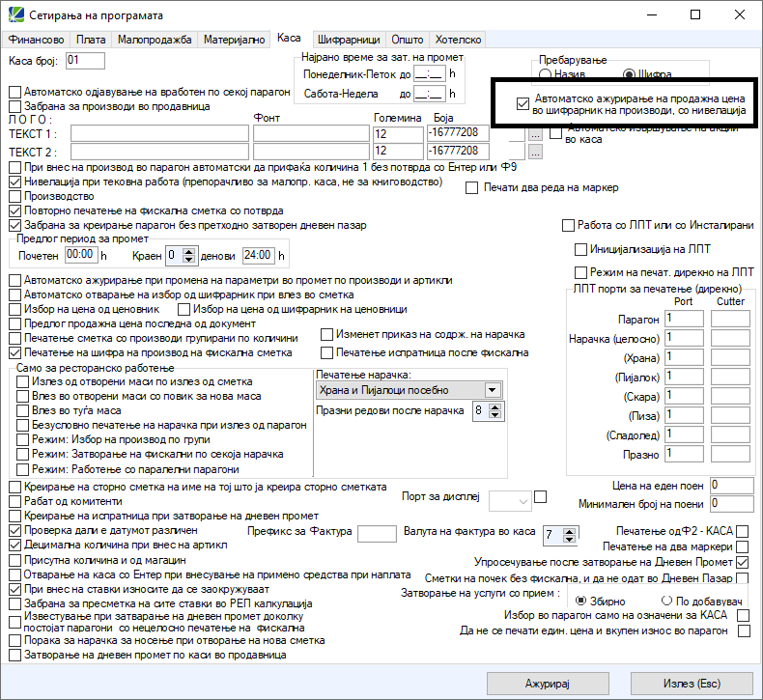The height and width of the screenshot is (700, 763).
Task: Enable Рабат од комитенти checkbox
Action: tap(15, 501)
